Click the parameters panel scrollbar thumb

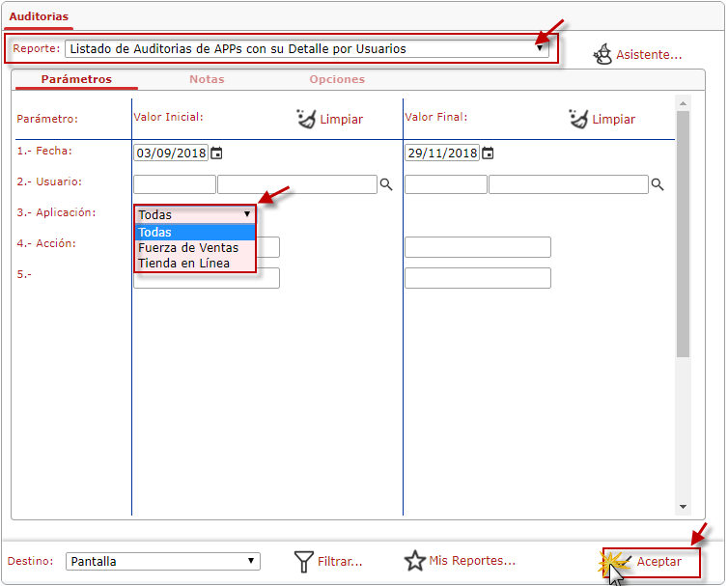(683, 234)
